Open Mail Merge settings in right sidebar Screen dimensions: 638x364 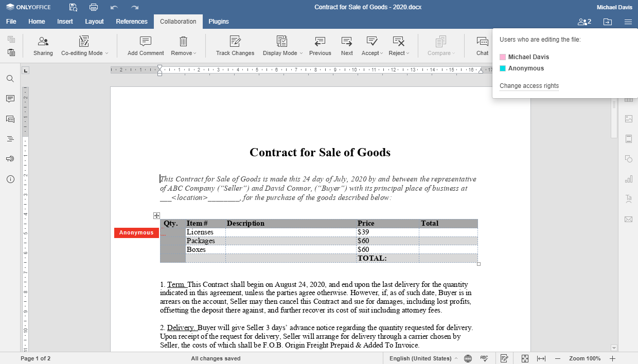click(628, 219)
